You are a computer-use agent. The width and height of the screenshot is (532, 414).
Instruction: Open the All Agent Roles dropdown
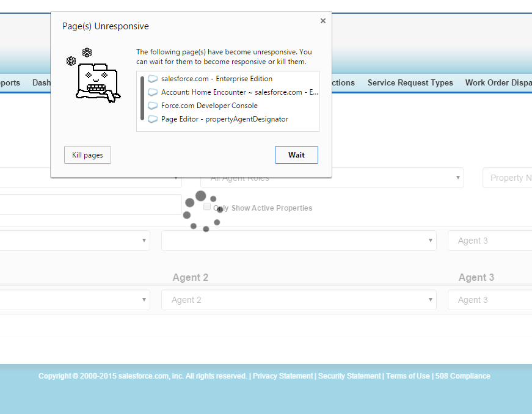click(332, 178)
